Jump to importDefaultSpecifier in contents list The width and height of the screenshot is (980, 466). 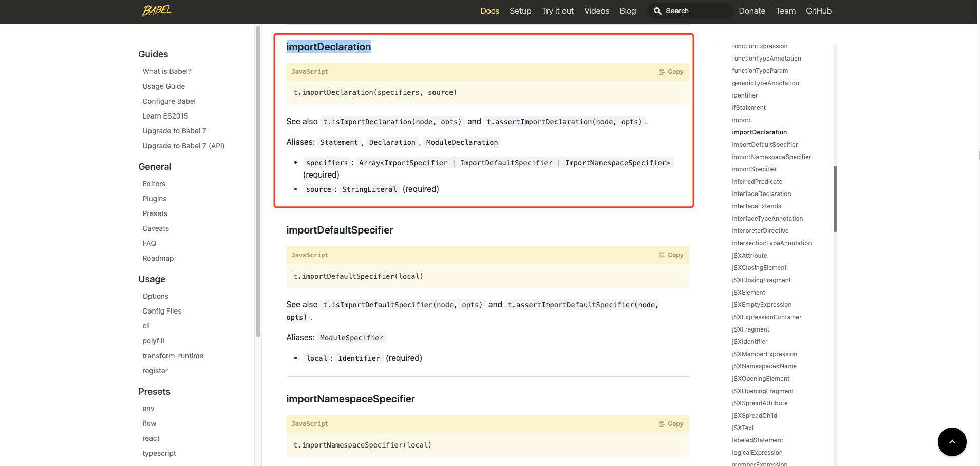[x=765, y=145]
